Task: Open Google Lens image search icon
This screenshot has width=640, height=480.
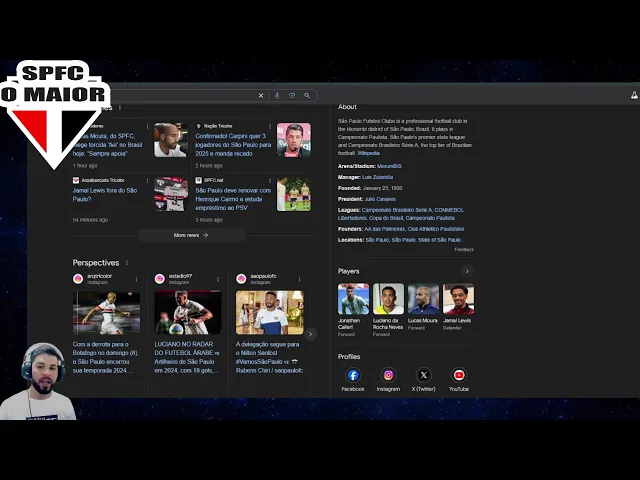Action: pyautogui.click(x=292, y=96)
